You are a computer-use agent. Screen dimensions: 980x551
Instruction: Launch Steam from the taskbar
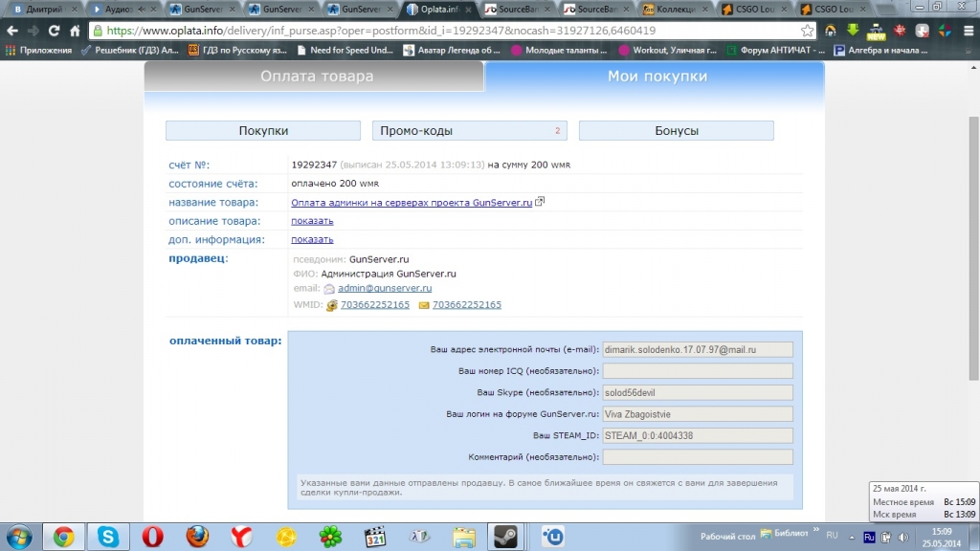[x=504, y=537]
